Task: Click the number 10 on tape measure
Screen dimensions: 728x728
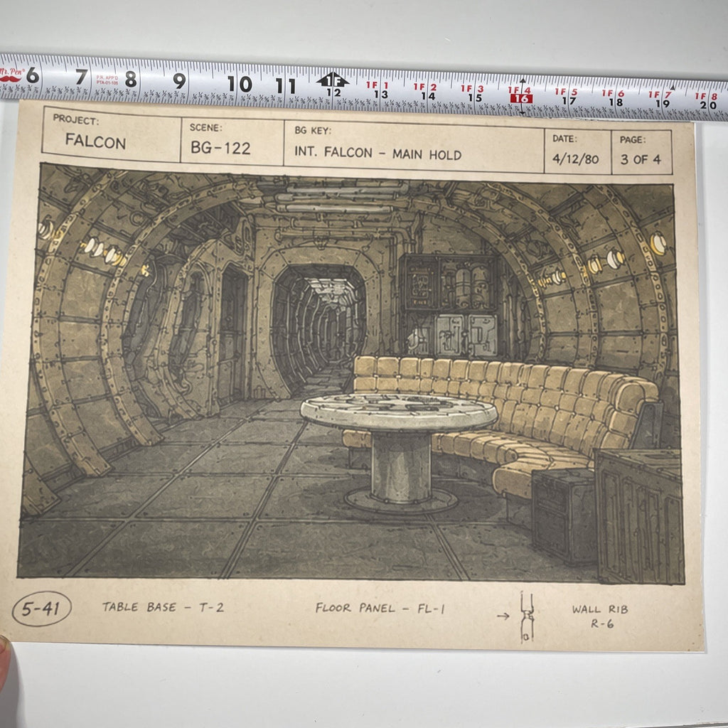Action: [x=240, y=84]
